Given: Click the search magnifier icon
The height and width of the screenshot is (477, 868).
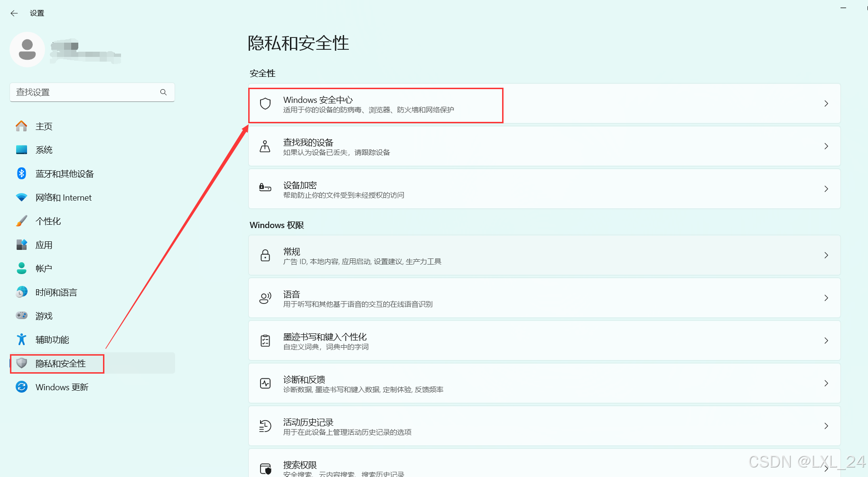Looking at the screenshot, I should click(x=163, y=92).
